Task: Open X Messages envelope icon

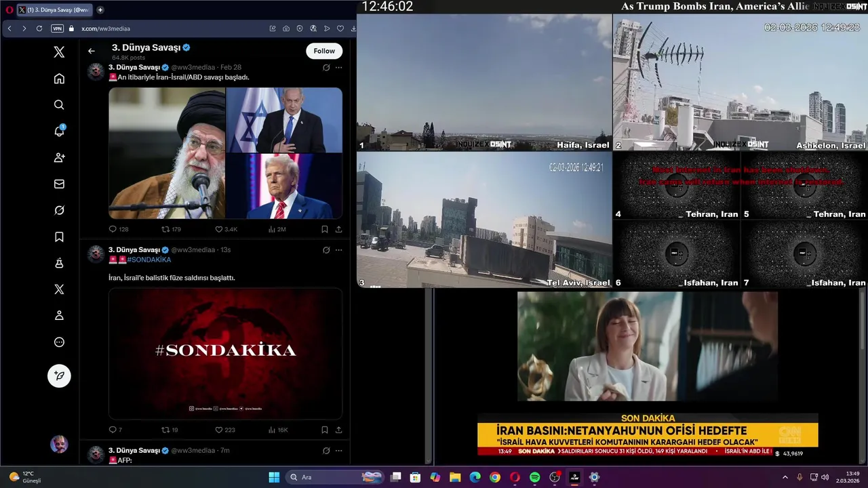Action: point(59,184)
